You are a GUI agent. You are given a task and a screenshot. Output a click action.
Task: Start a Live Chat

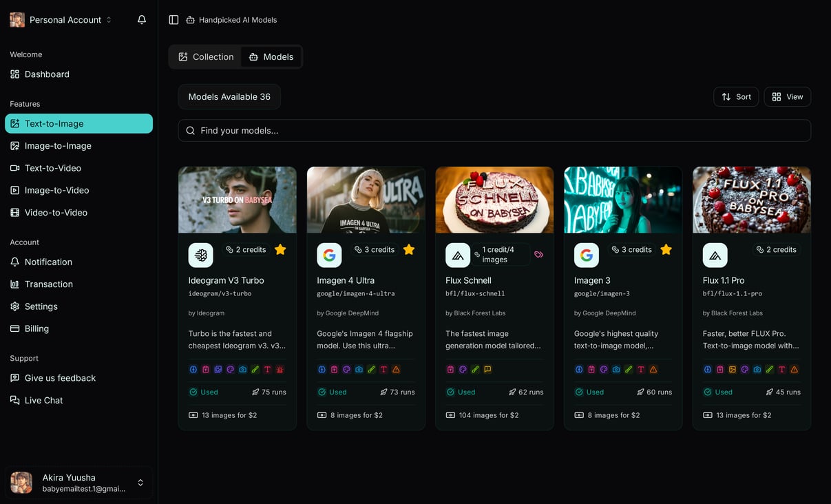[78, 400]
